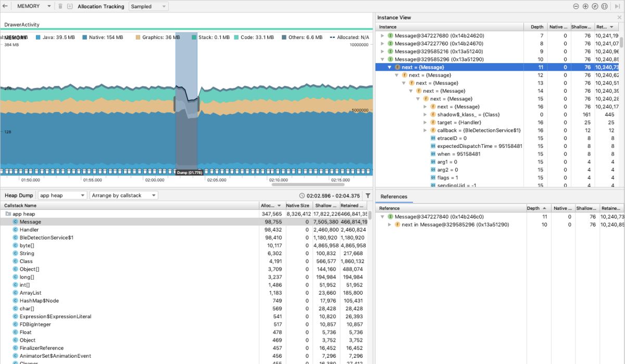Click the DrawerActivity label in timeline

22,24
